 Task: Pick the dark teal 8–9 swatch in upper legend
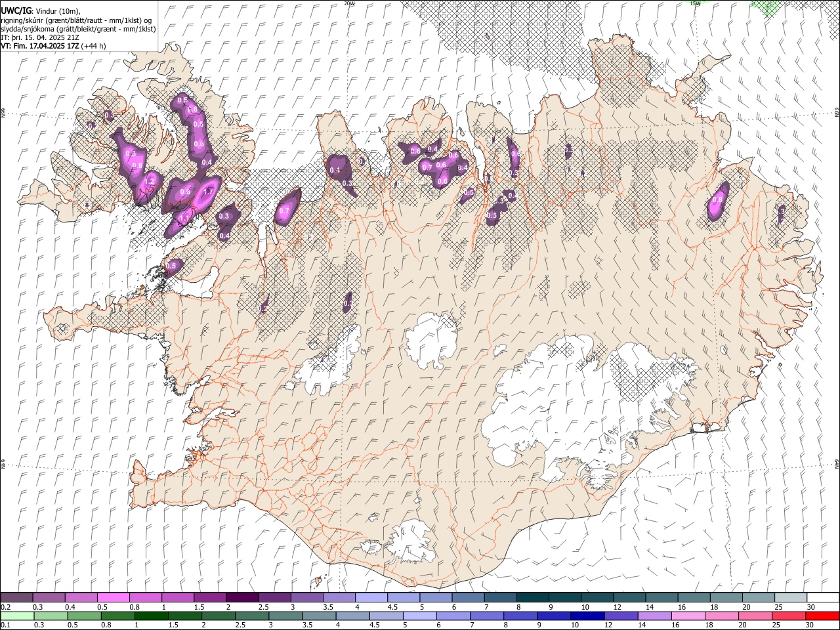pos(532,597)
